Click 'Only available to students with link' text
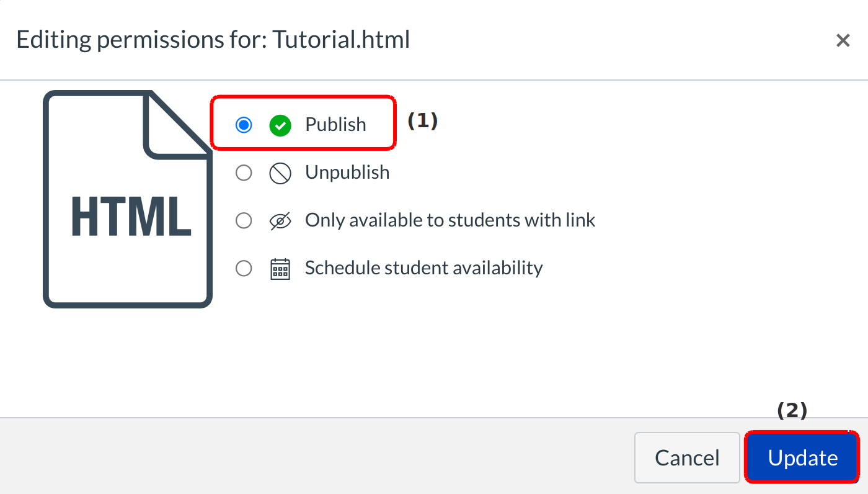Viewport: 868px width, 494px height. pyautogui.click(x=450, y=220)
